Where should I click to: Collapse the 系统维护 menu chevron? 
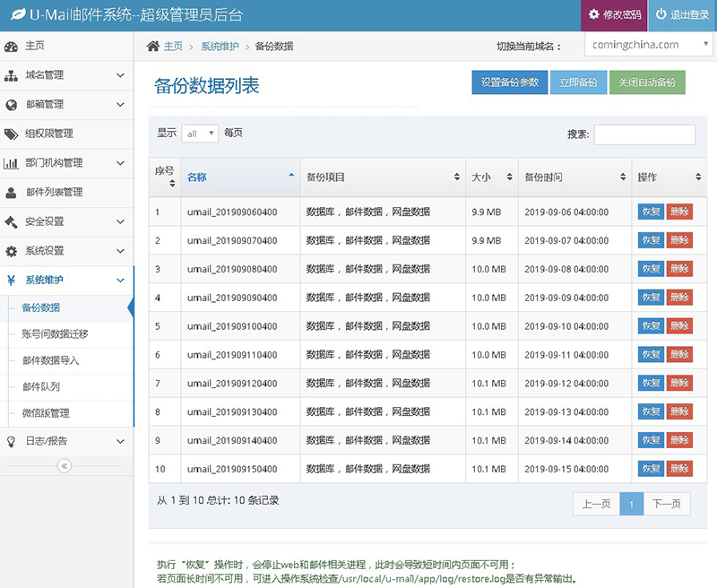coord(120,281)
